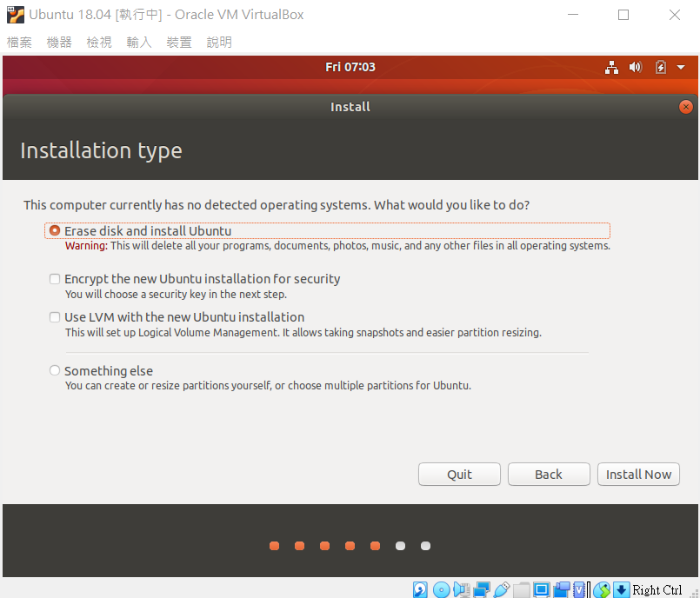Expand the Ubuntu system menu arrow
The width and height of the screenshot is (700, 598).
681,68
